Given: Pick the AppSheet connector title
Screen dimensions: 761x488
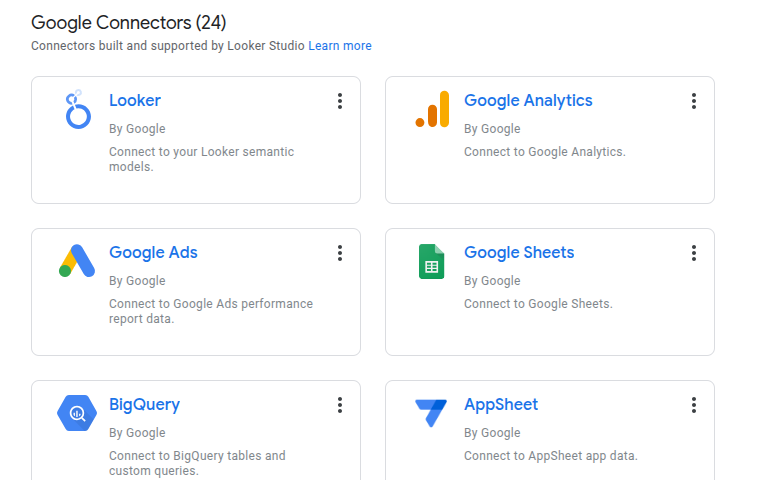Looking at the screenshot, I should (x=501, y=404).
